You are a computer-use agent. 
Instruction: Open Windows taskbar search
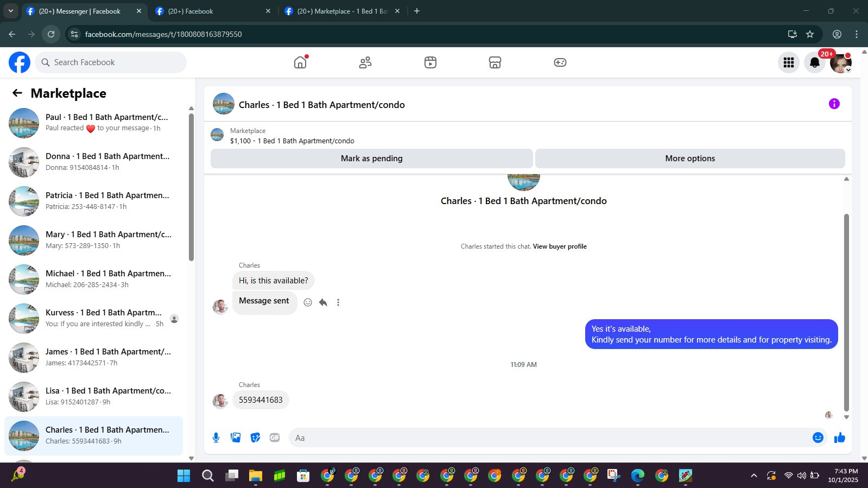(208, 476)
